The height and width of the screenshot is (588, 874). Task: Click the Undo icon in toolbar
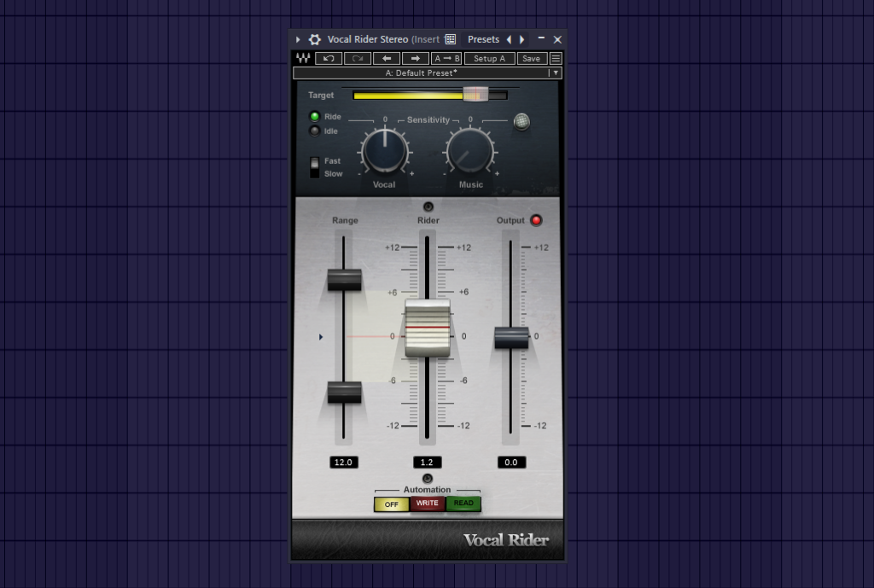click(x=329, y=58)
